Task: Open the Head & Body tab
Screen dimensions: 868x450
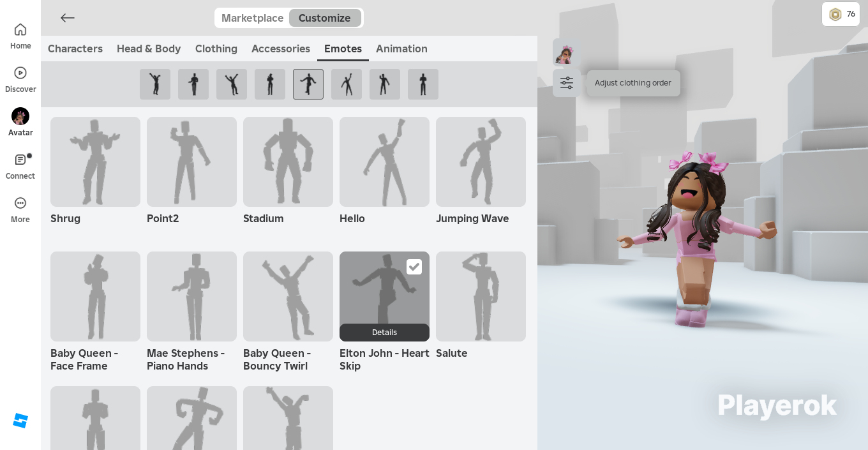Action: pyautogui.click(x=149, y=49)
